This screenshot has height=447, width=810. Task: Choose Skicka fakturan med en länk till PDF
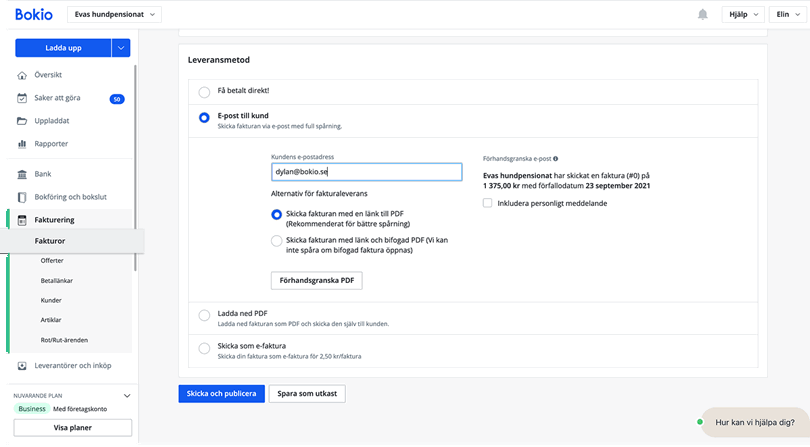point(277,214)
